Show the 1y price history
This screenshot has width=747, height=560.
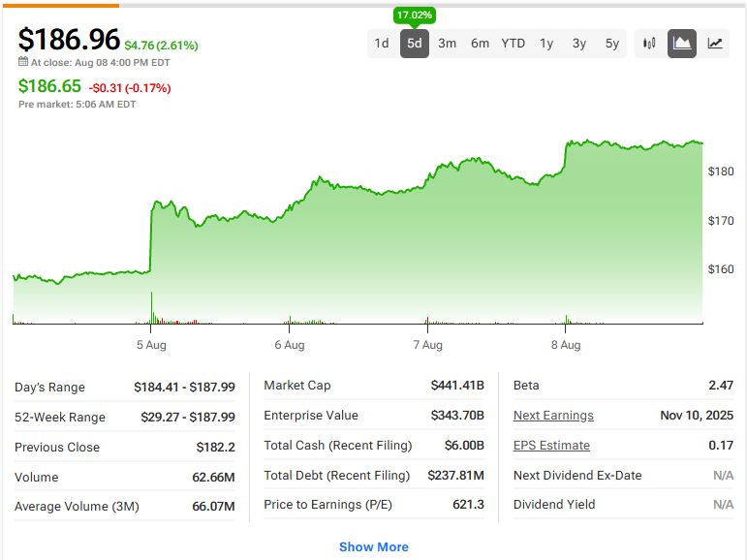(x=546, y=44)
